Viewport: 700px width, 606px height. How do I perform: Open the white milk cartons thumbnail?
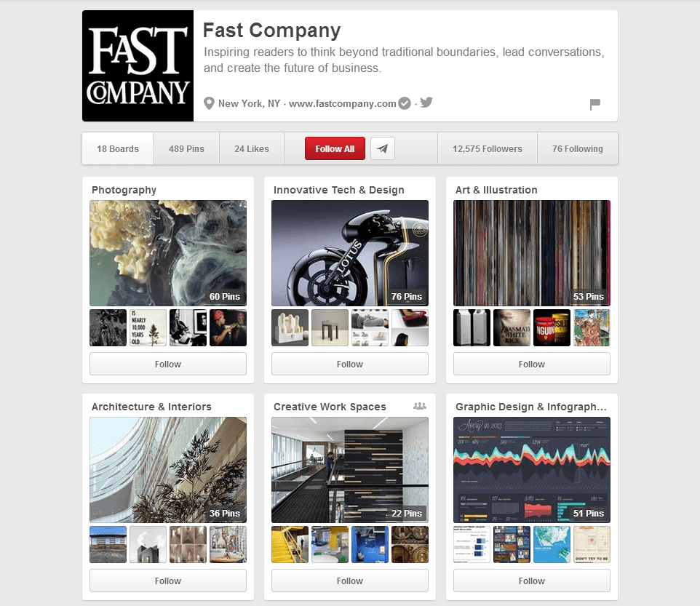[472, 328]
